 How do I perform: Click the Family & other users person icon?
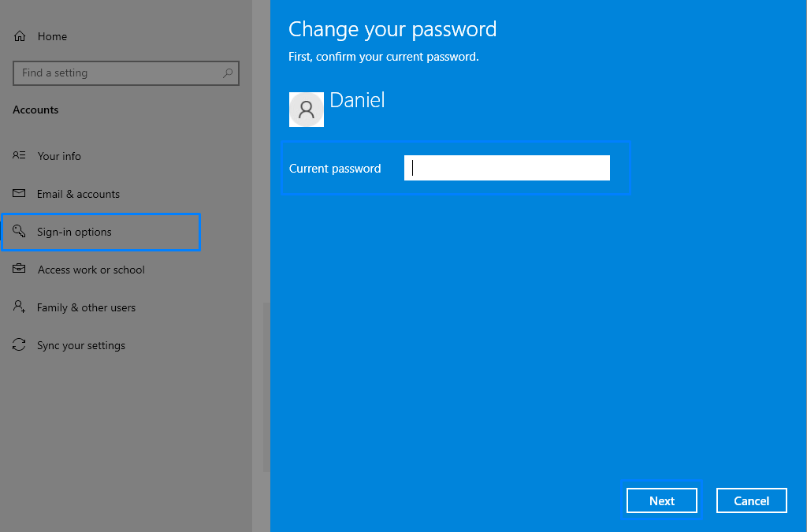pos(20,307)
